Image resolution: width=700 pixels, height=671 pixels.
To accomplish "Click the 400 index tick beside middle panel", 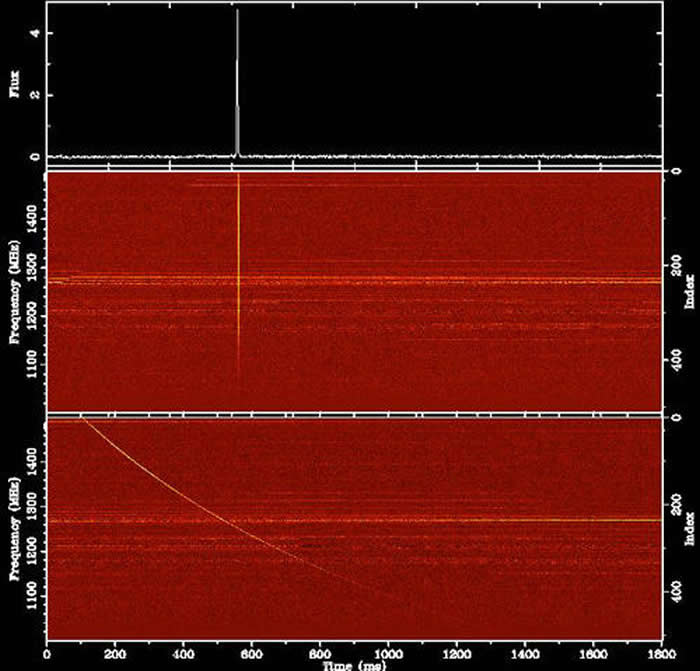I will coord(674,363).
